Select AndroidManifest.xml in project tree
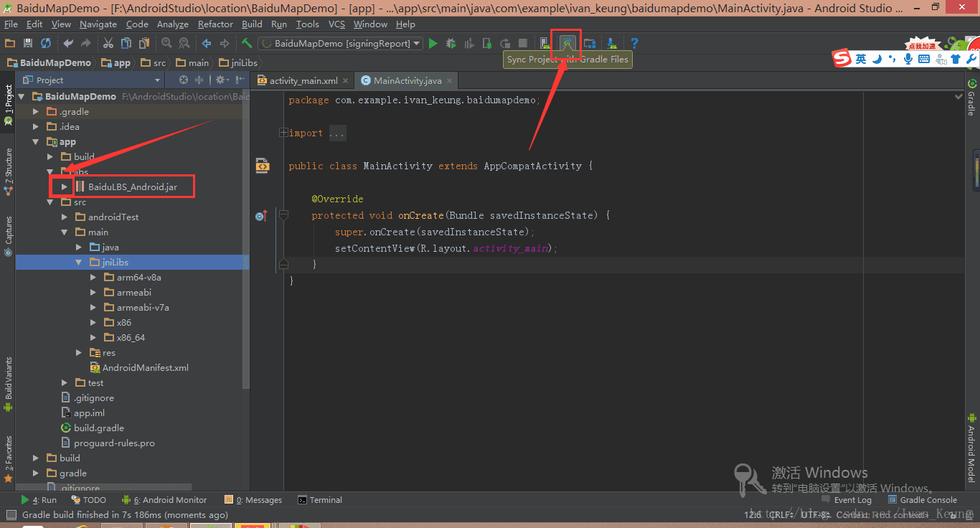Viewport: 980px width, 528px height. [x=139, y=367]
